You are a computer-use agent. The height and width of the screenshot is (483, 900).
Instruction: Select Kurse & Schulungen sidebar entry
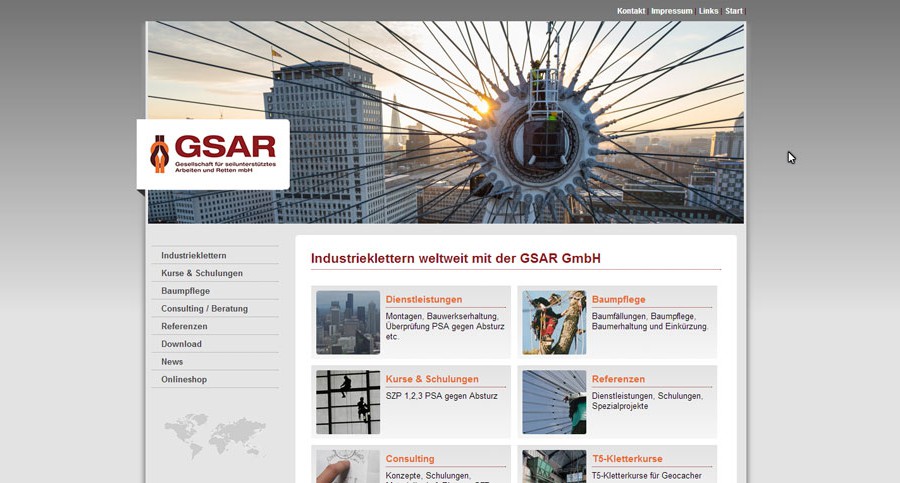point(202,273)
